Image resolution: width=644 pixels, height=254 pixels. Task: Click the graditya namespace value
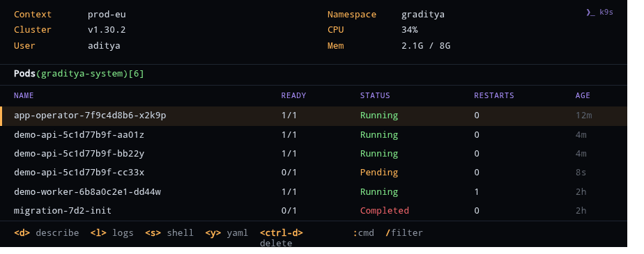[423, 15]
